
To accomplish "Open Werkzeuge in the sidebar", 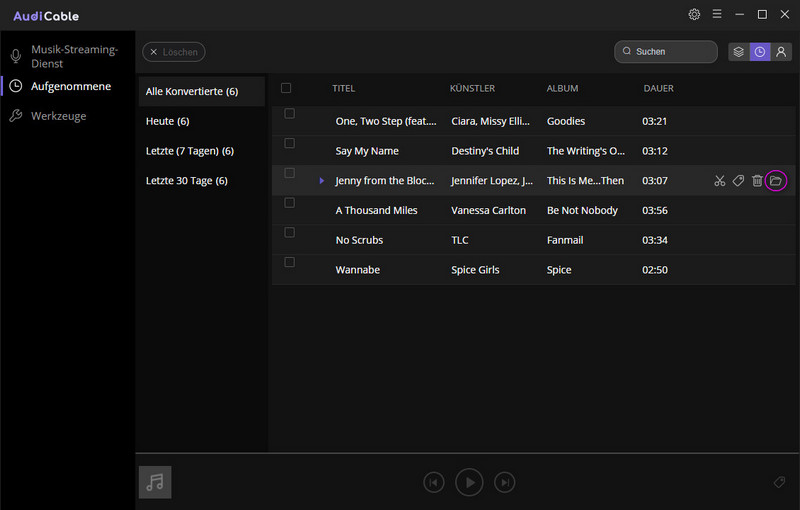I will pos(58,116).
